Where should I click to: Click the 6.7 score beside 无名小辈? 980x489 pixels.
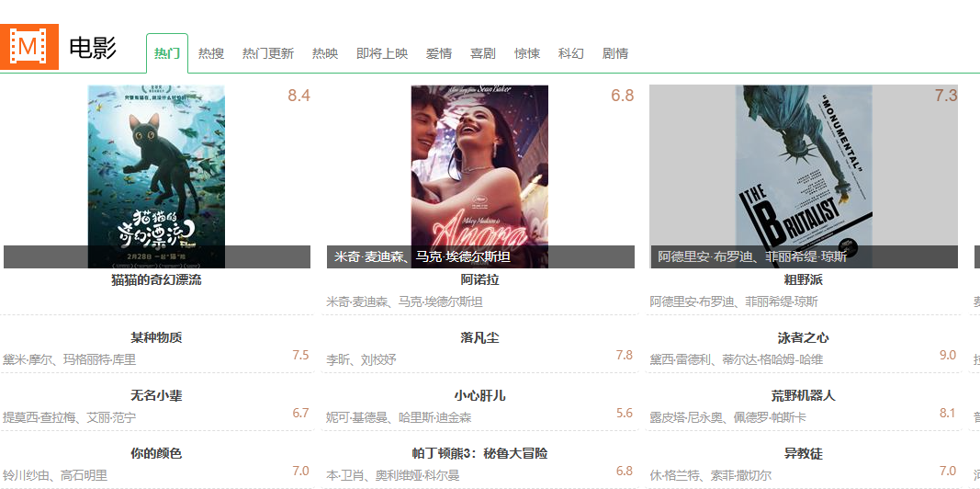pos(300,413)
